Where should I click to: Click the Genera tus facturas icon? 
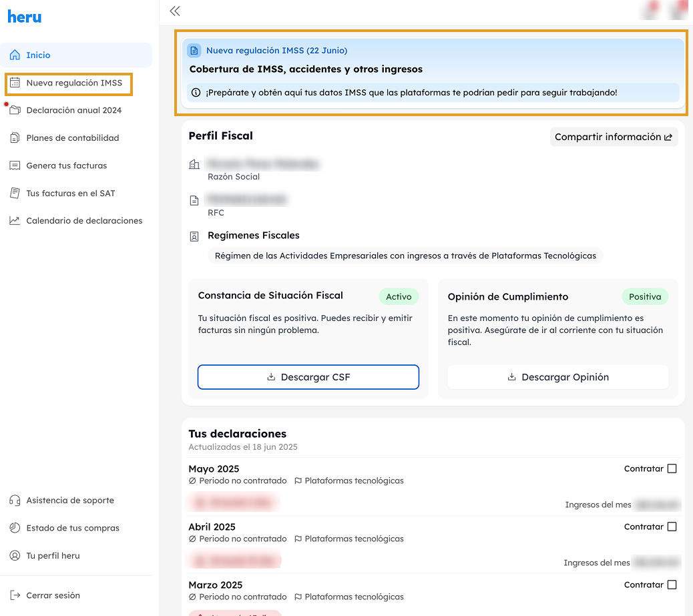[15, 166]
